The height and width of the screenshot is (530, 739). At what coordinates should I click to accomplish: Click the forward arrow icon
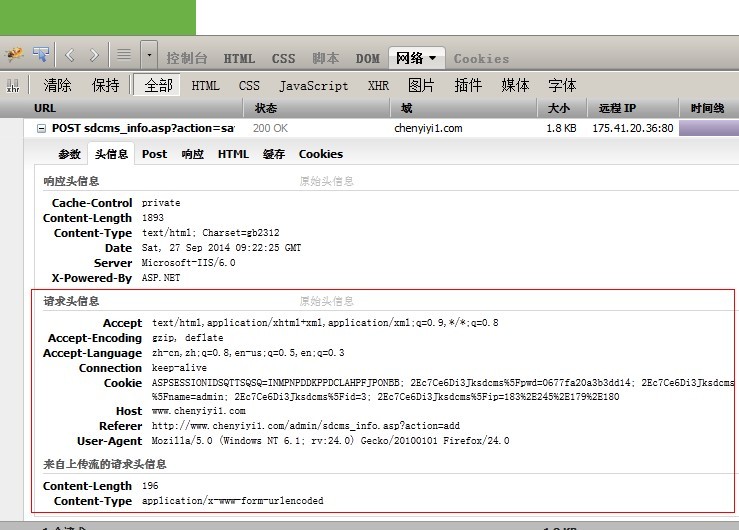[x=94, y=55]
